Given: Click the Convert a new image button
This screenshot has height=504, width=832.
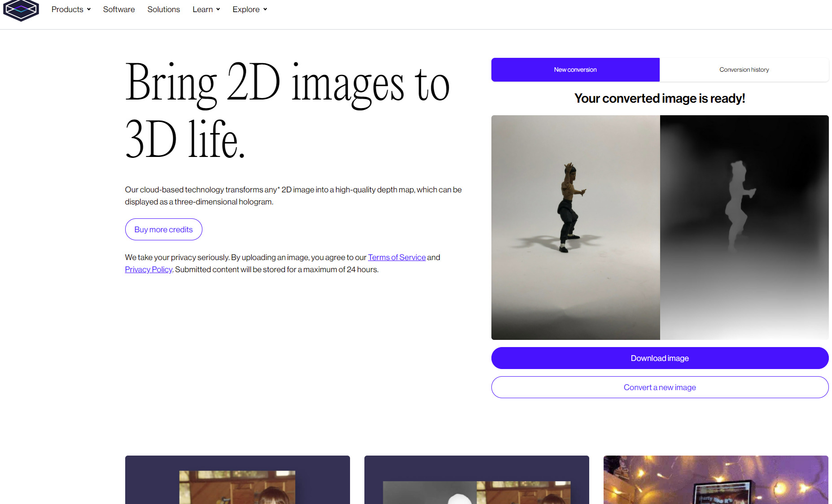Looking at the screenshot, I should 660,387.
